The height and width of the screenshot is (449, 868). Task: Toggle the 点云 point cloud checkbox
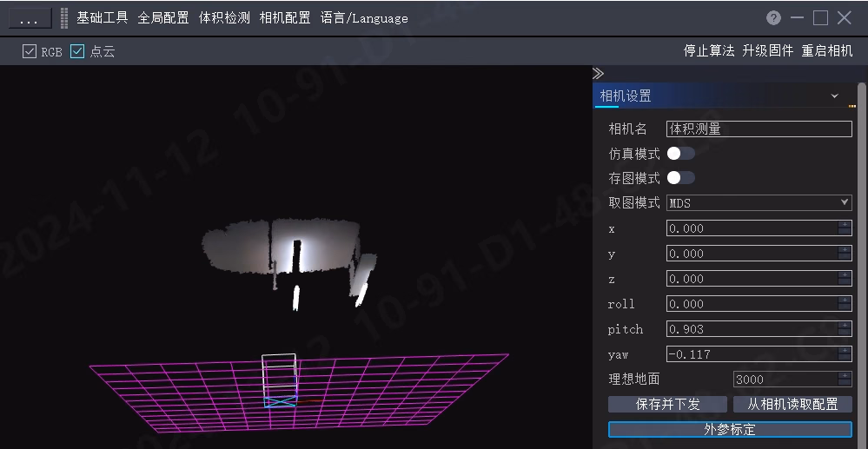point(77,51)
